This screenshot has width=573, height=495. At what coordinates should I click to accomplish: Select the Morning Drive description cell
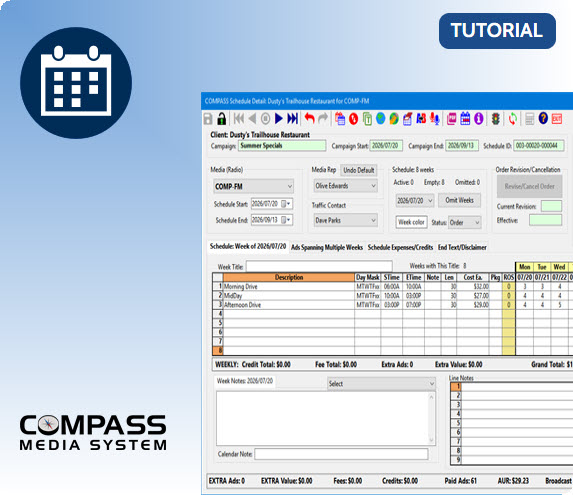(289, 286)
